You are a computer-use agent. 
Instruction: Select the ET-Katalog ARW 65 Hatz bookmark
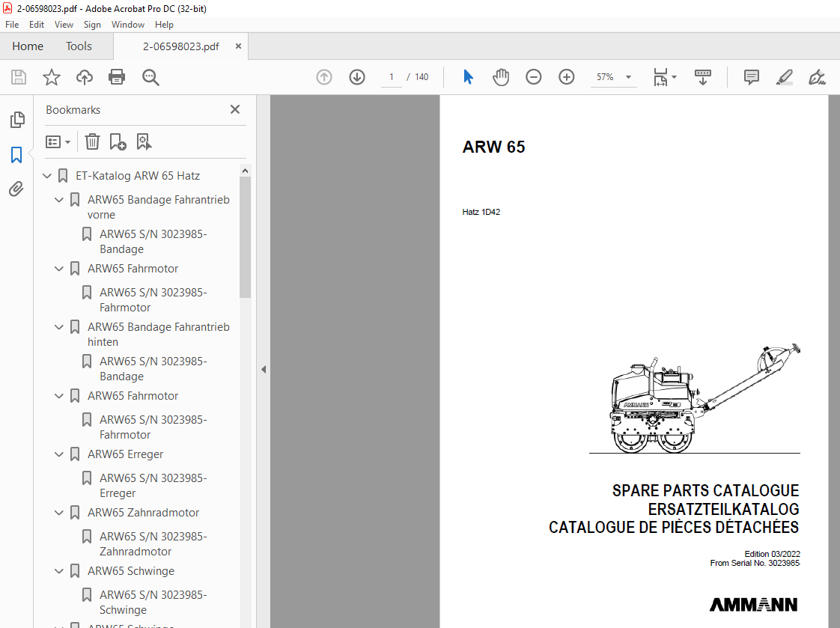138,176
